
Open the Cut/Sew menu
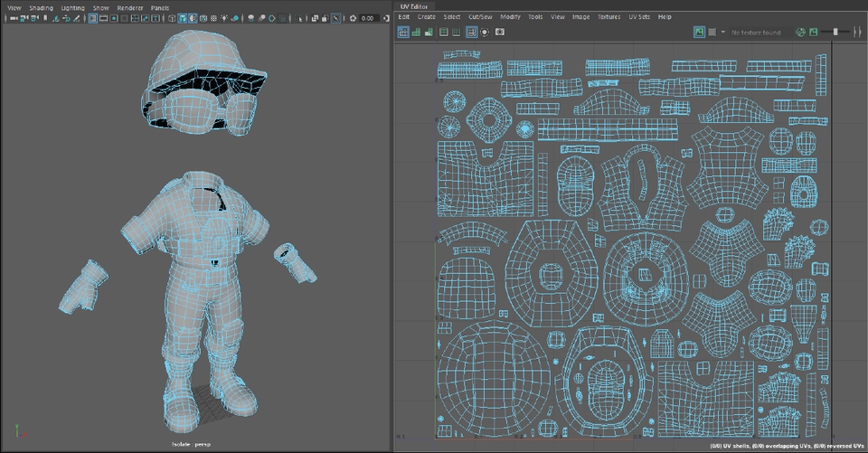[479, 17]
